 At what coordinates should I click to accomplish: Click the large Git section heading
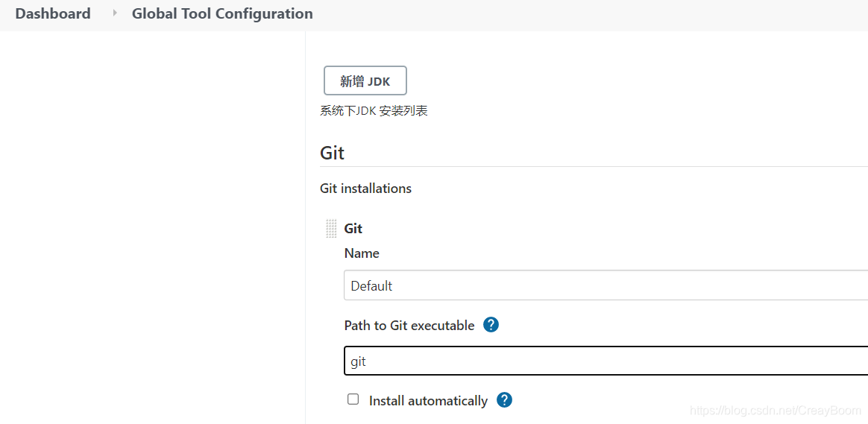click(333, 153)
